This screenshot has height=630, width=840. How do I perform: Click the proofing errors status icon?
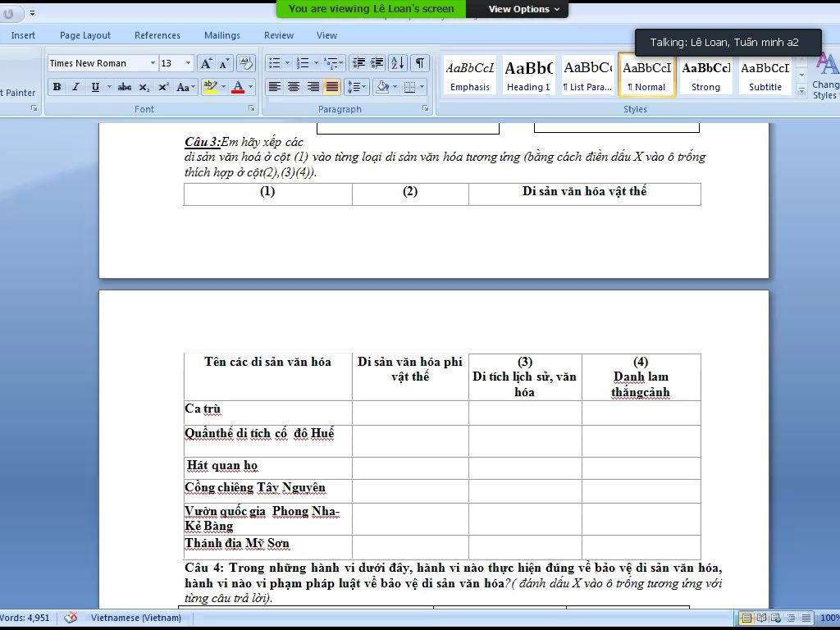[71, 618]
